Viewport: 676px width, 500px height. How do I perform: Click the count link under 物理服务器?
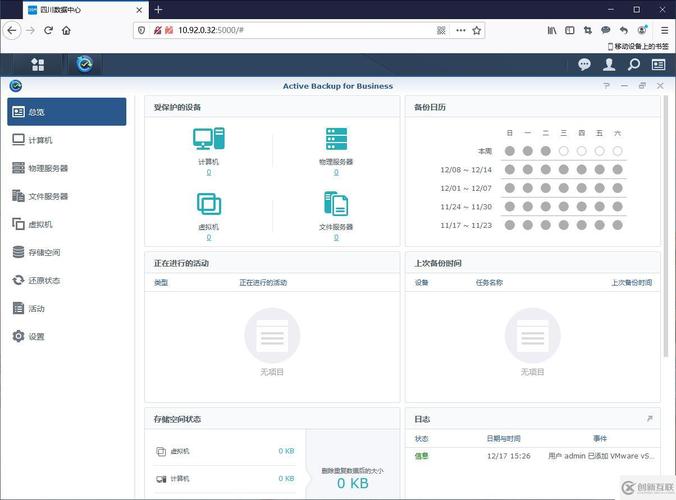pos(336,172)
